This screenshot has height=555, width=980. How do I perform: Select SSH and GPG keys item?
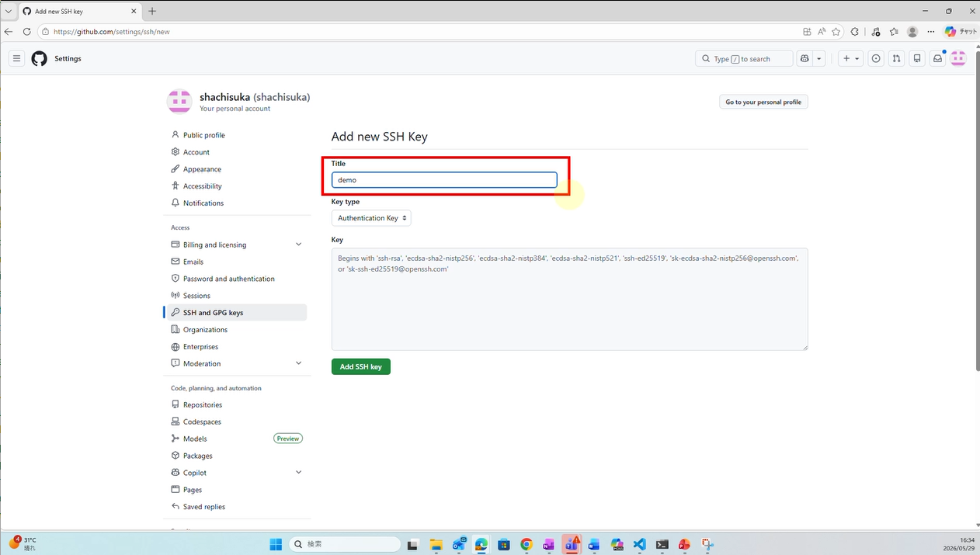237,313
